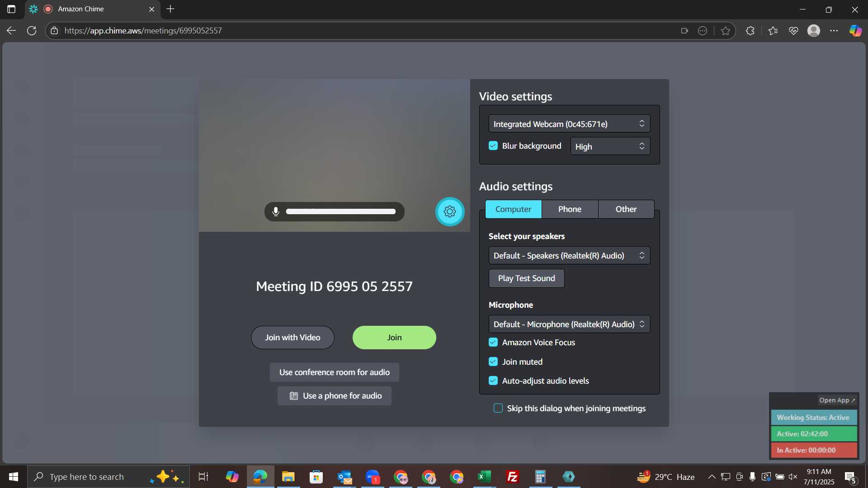This screenshot has width=868, height=488.
Task: Open Windows Start menu
Action: (x=14, y=477)
